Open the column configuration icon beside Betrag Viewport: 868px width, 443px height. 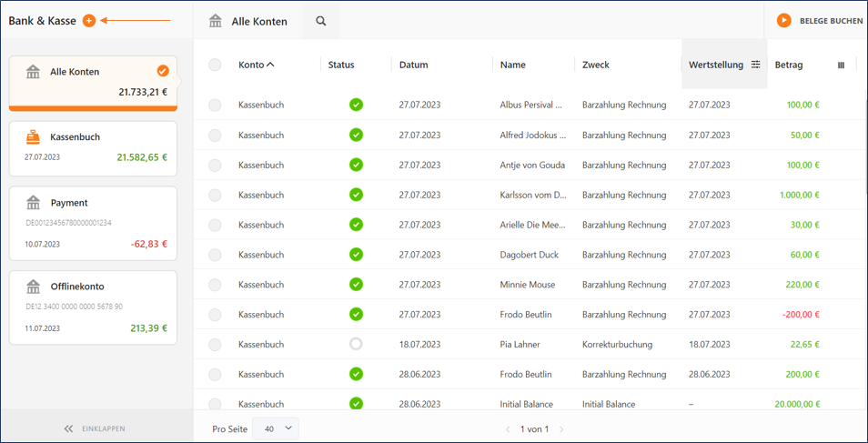point(842,65)
